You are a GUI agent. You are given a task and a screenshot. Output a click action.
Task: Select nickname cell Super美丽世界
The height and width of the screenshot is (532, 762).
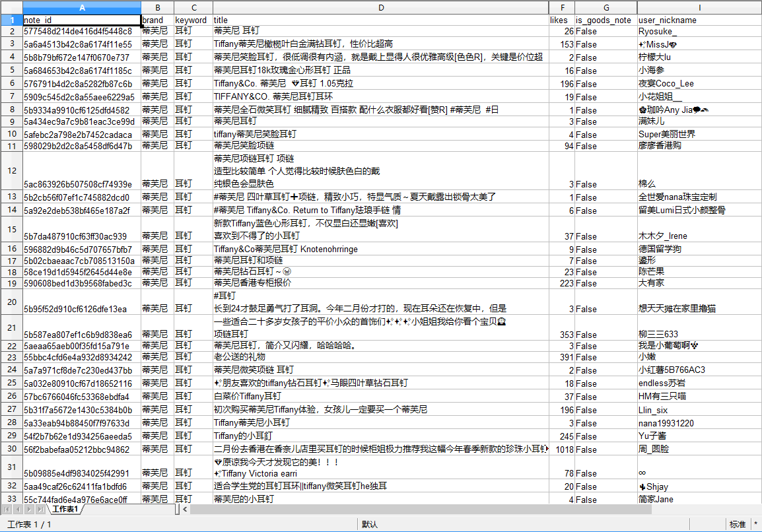click(699, 134)
